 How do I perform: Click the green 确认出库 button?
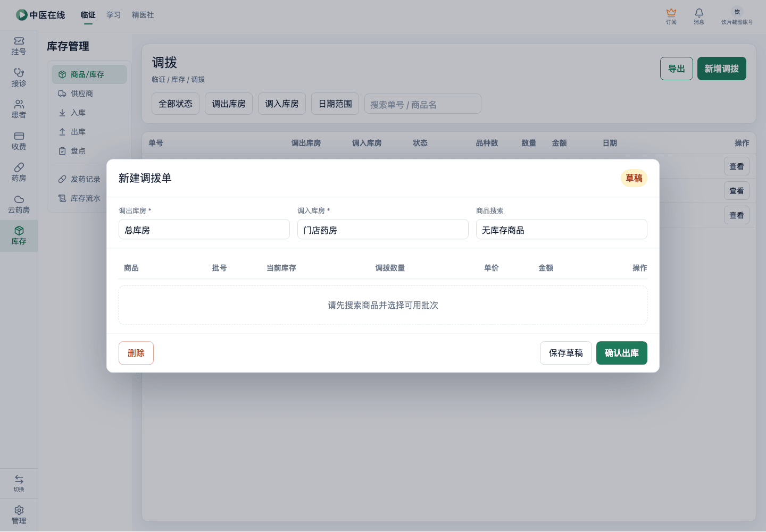click(622, 353)
